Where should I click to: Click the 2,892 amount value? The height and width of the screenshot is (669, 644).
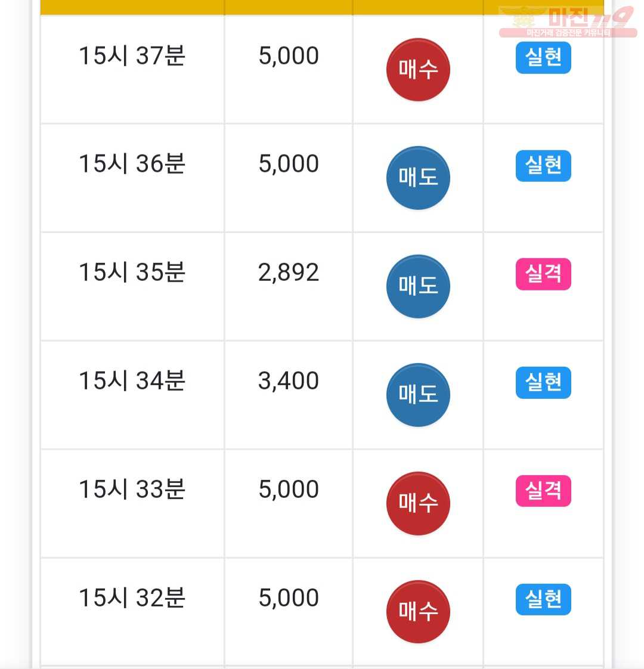pos(289,272)
